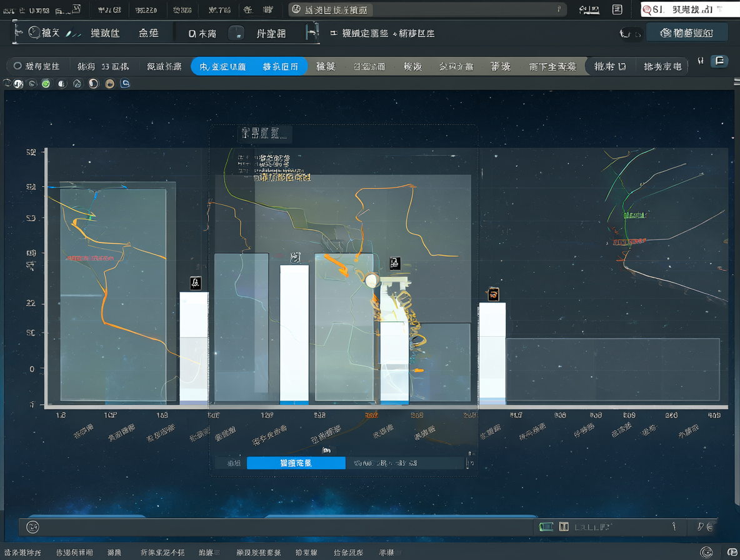Screen dimensions: 740x560
Task: Click the icon above the second white chart bar
Action: point(296,257)
